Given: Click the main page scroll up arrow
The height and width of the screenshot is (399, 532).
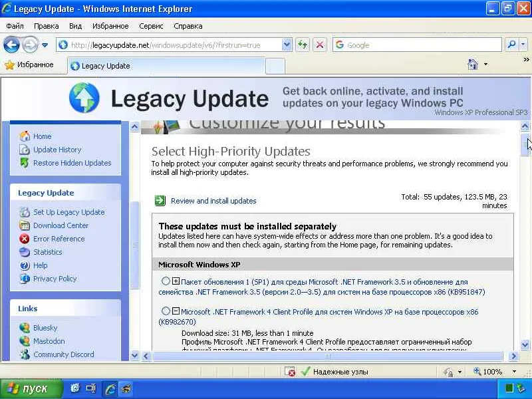Looking at the screenshot, I should click(525, 126).
